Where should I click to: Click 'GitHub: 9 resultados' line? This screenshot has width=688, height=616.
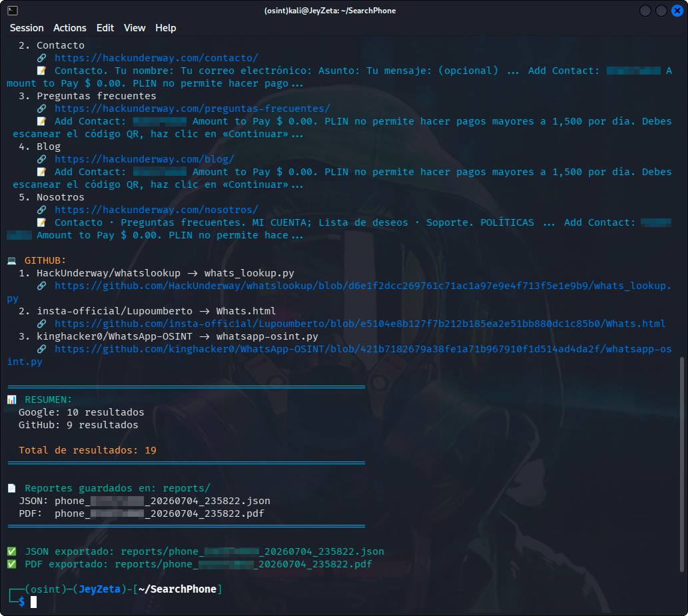pos(78,425)
